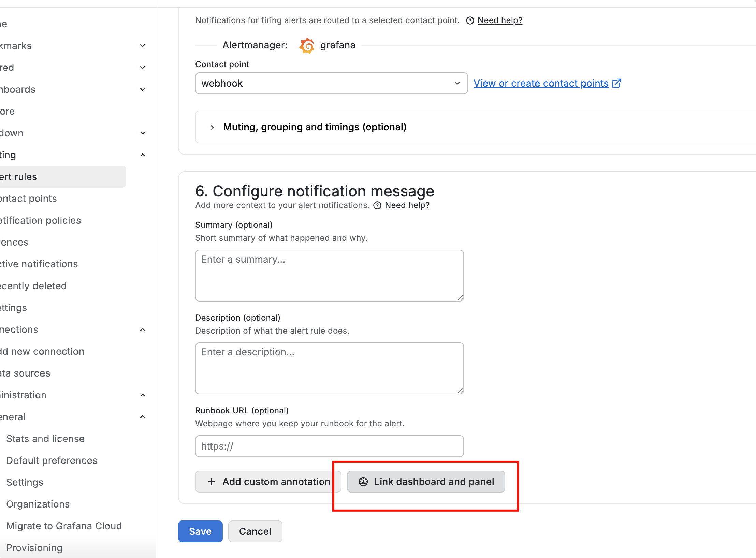
Task: Expand the Dashboards sidebar chevron
Action: click(143, 89)
